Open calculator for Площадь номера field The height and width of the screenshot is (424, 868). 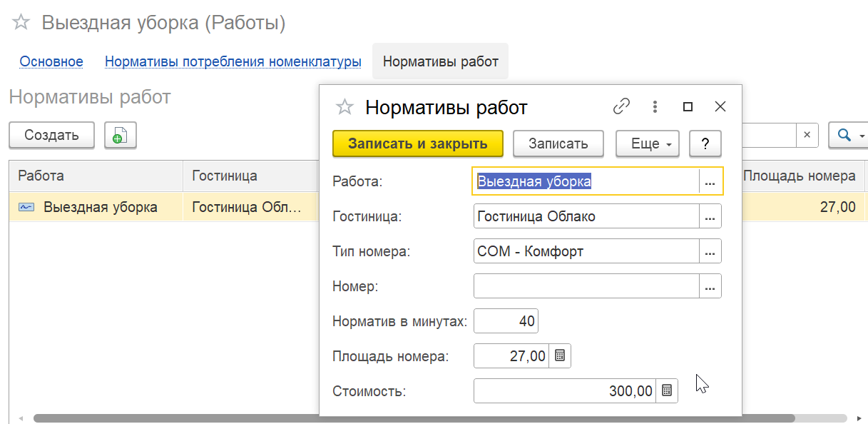[560, 355]
